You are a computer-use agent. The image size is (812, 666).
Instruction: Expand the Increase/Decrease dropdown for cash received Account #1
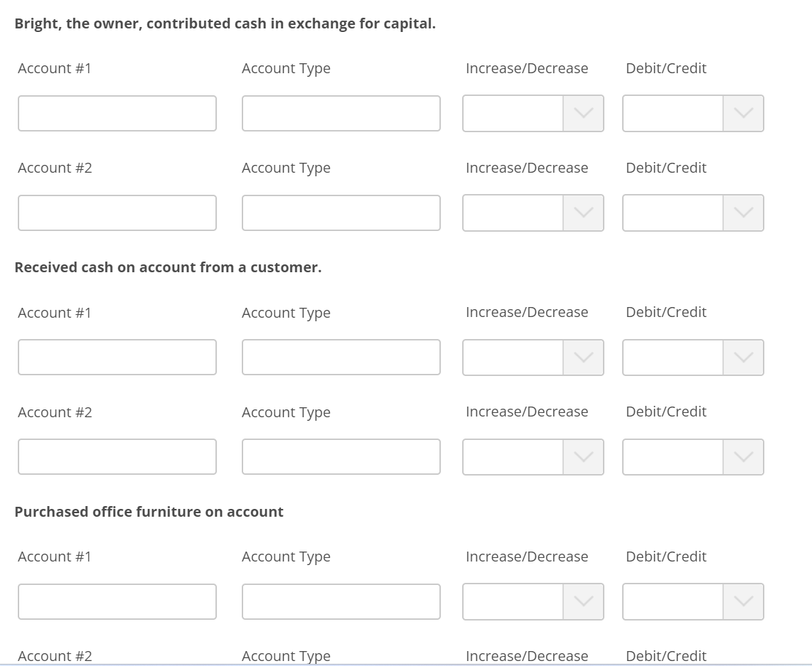[582, 358]
